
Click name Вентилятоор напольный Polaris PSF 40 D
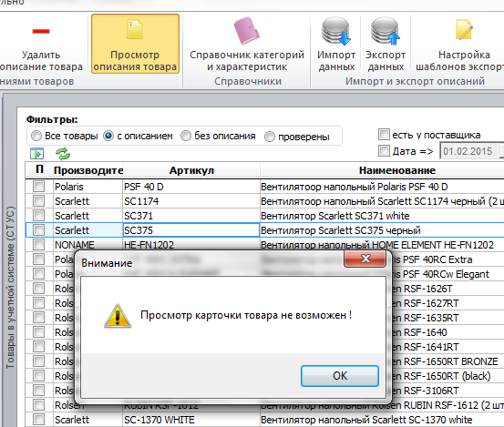[x=355, y=187]
